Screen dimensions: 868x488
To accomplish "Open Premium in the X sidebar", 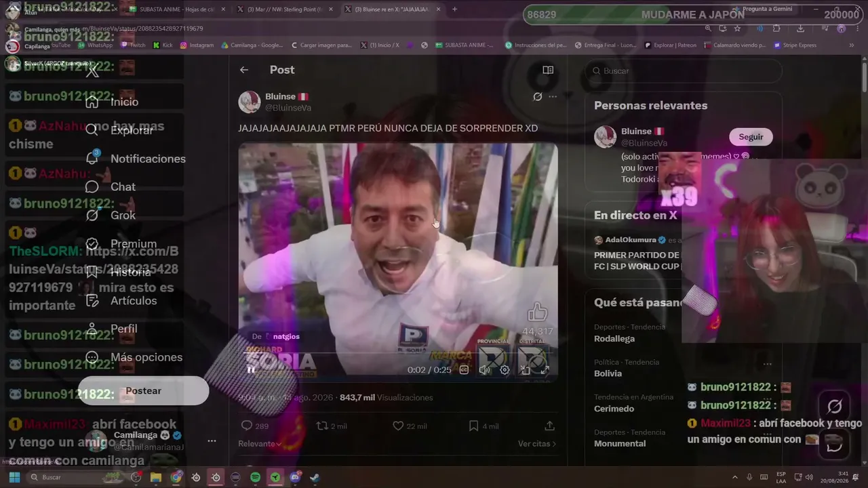I will (121, 244).
